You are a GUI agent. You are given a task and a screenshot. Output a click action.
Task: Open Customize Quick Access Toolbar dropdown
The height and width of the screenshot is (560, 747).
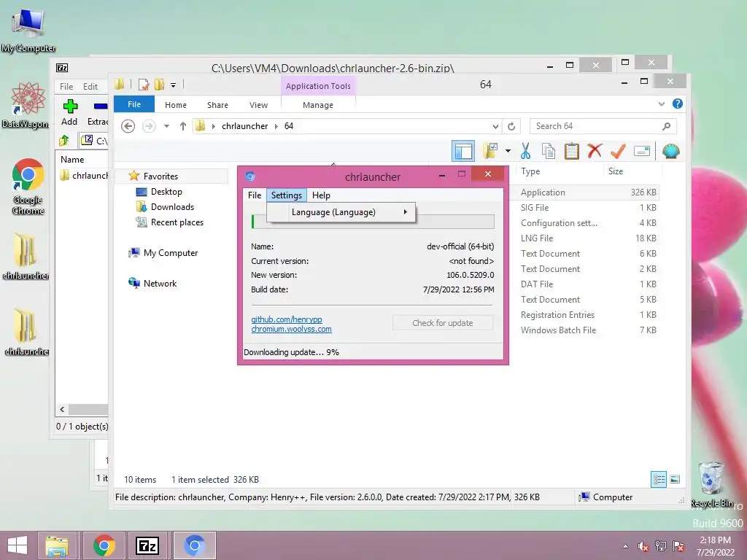pyautogui.click(x=174, y=85)
